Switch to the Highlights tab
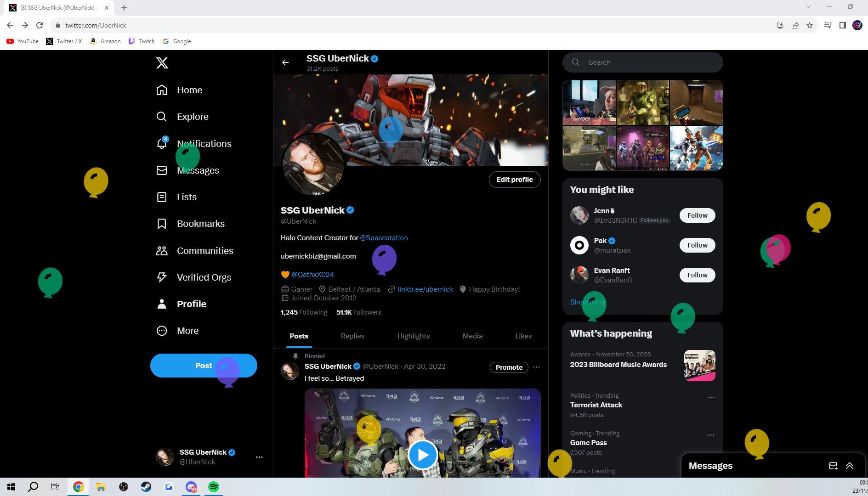The width and height of the screenshot is (868, 496). pyautogui.click(x=414, y=336)
